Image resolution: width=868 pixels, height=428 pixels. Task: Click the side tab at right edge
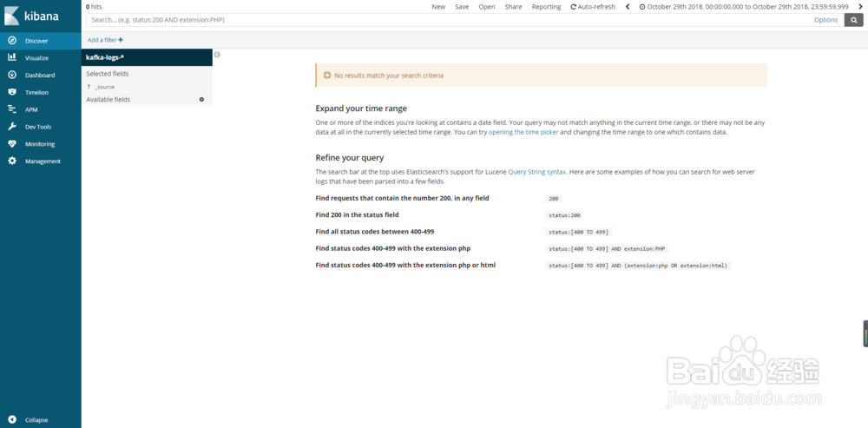click(865, 333)
